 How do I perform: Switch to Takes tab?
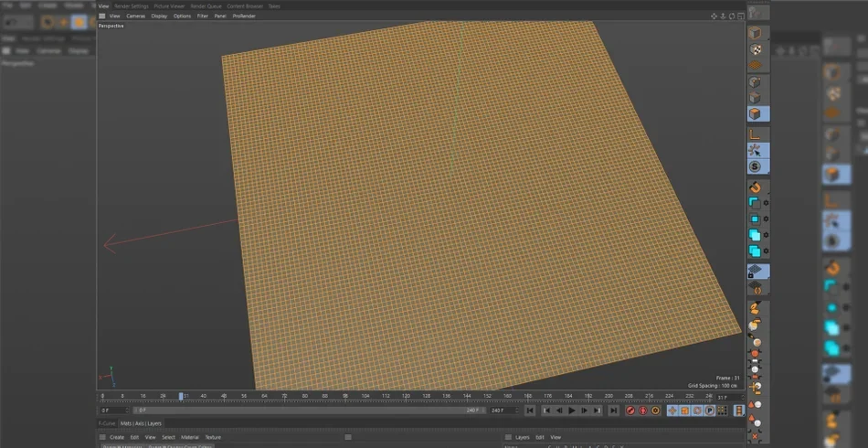click(274, 6)
